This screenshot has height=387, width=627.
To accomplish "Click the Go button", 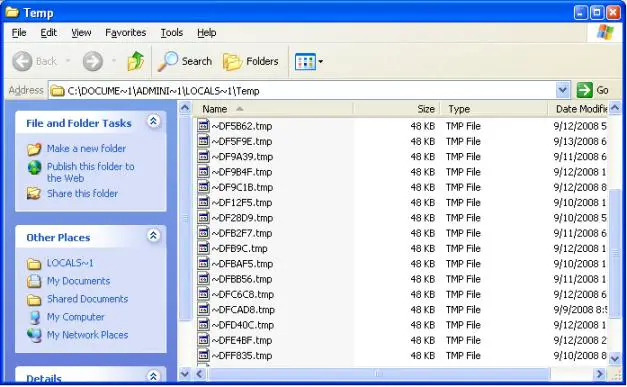I will tap(593, 90).
